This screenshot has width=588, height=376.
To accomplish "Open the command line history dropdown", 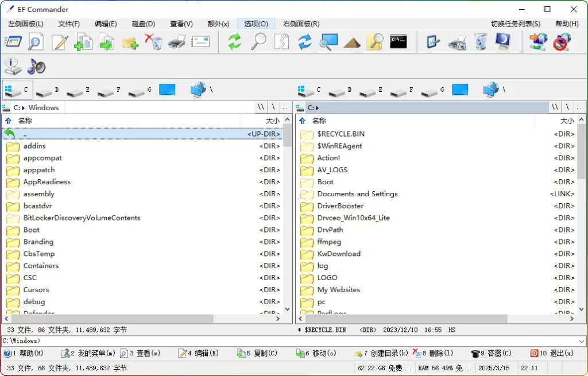I will point(582,341).
